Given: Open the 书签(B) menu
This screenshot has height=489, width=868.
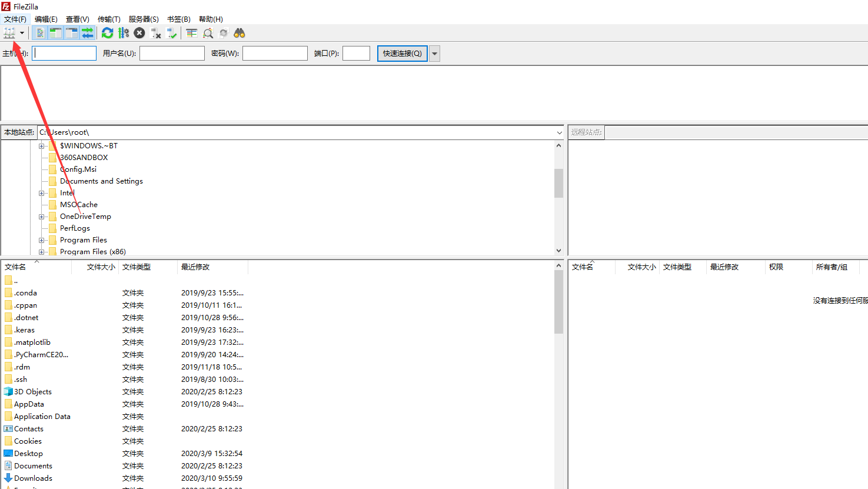Looking at the screenshot, I should [179, 19].
